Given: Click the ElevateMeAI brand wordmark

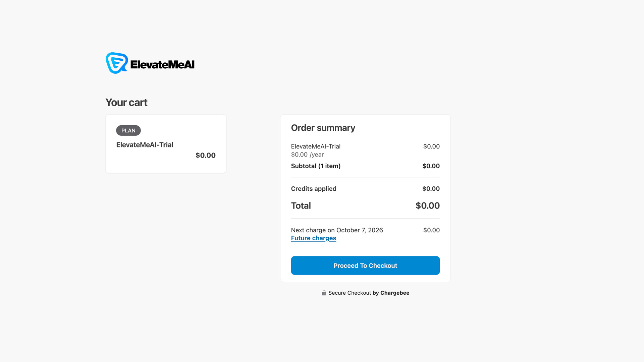Looking at the screenshot, I should point(162,64).
